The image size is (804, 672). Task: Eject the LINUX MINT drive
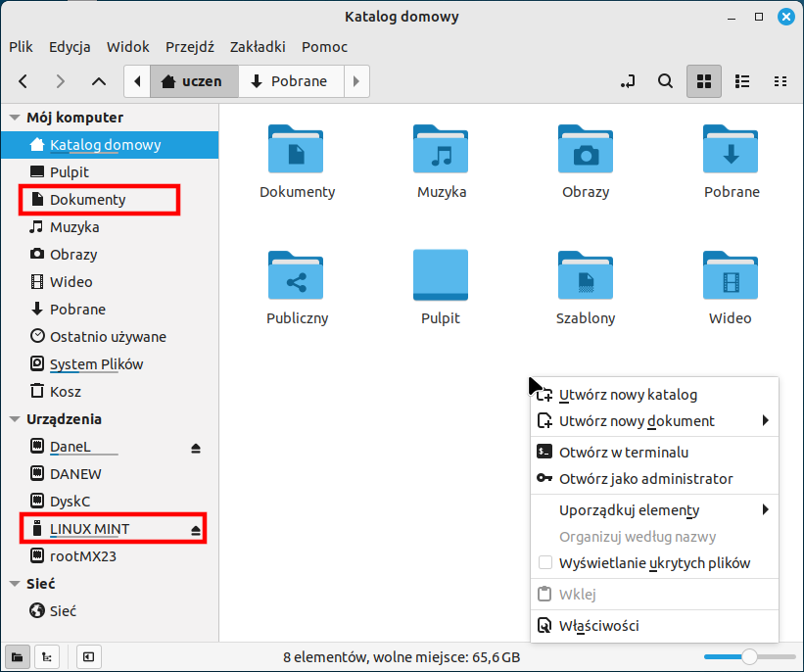click(195, 530)
